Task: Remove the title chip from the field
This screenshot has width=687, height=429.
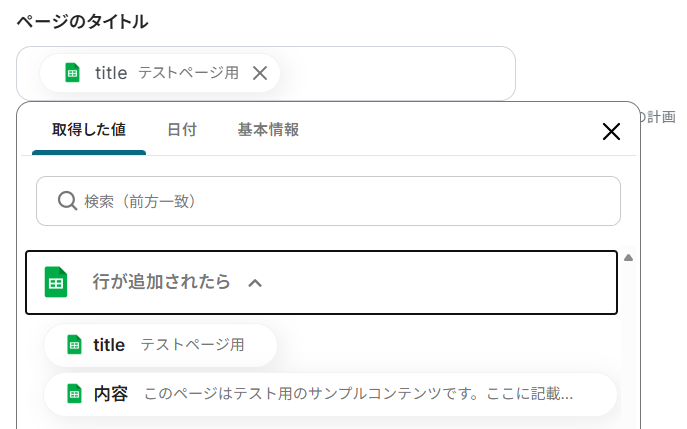Action: tap(260, 73)
